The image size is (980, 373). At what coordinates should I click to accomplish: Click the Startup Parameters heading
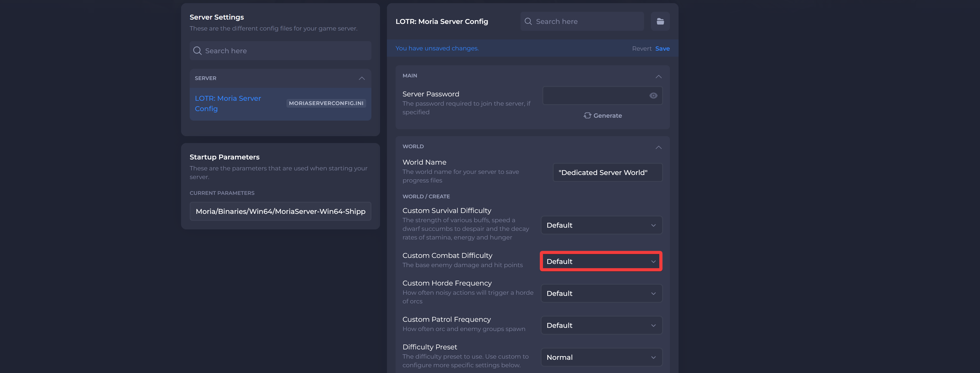225,157
